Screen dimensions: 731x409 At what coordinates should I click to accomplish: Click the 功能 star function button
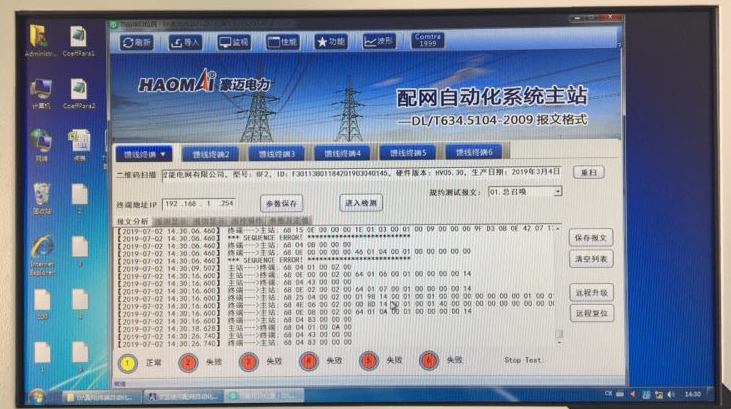point(331,43)
